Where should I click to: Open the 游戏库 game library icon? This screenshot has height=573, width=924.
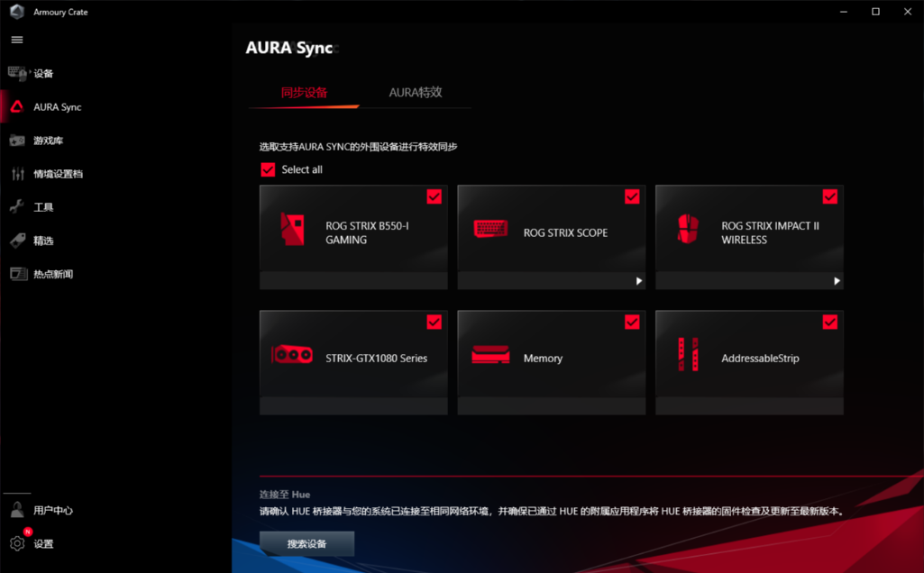(x=17, y=141)
